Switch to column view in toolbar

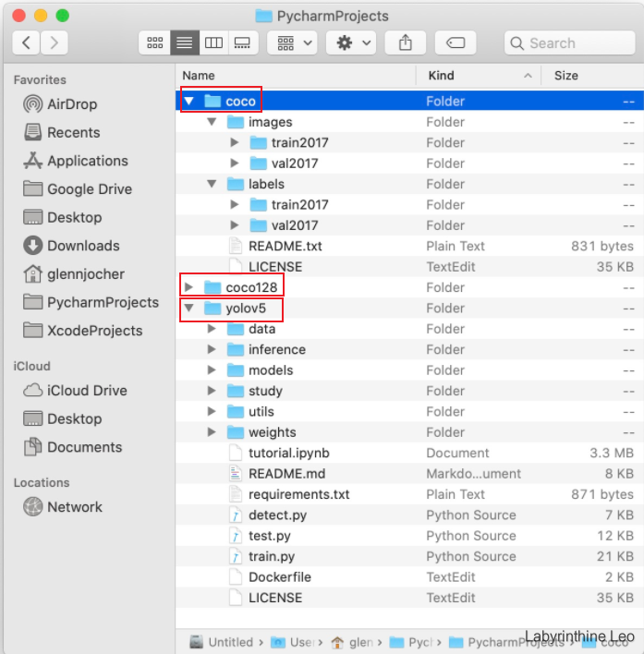(213, 42)
